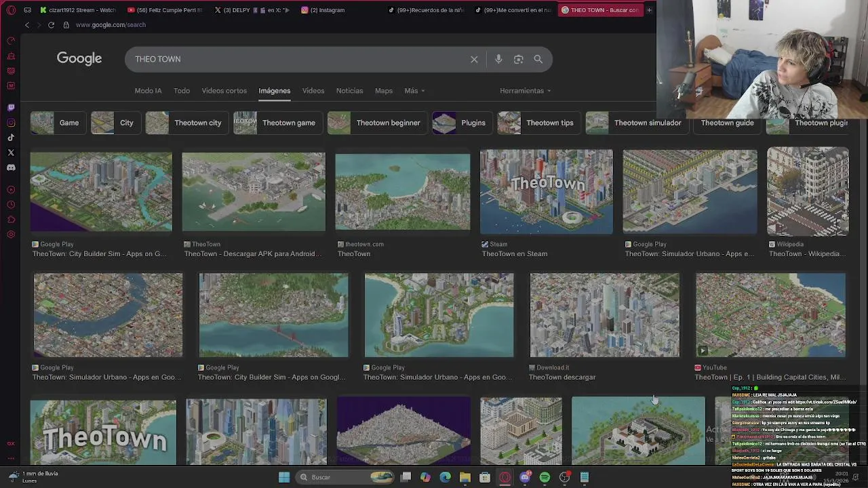Filter images by Theotown beginner chip

(x=376, y=123)
